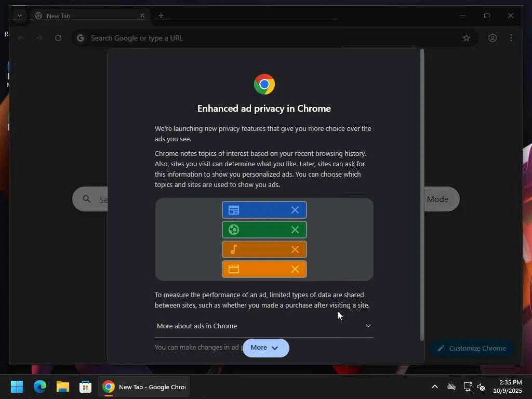Click the dialog title Enhanced ad privacy in Chrome
This screenshot has height=399, width=532.
[264, 109]
